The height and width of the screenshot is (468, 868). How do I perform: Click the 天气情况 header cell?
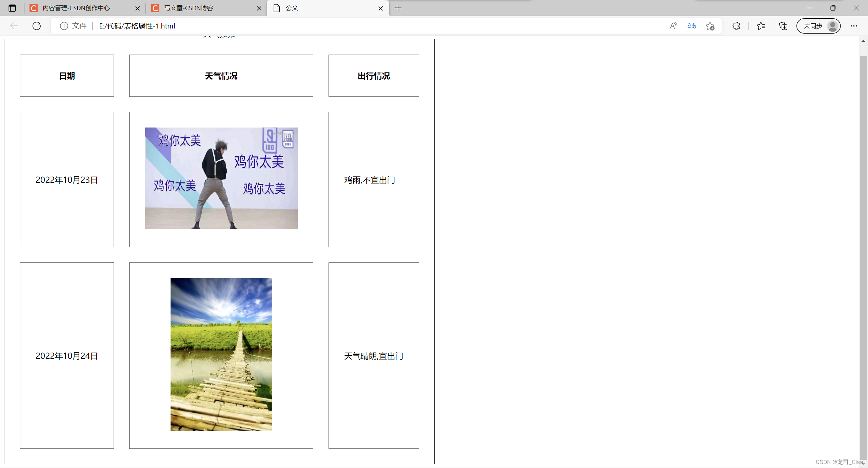tap(221, 76)
